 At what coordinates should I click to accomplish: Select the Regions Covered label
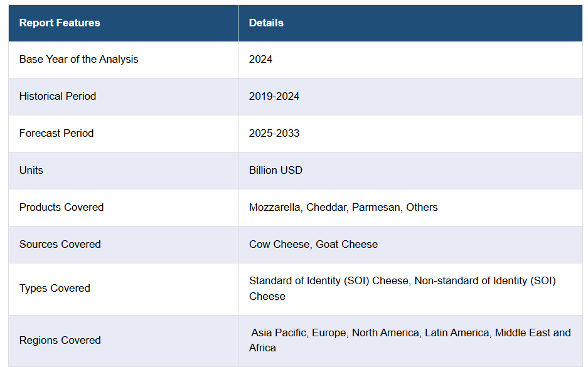click(x=60, y=341)
